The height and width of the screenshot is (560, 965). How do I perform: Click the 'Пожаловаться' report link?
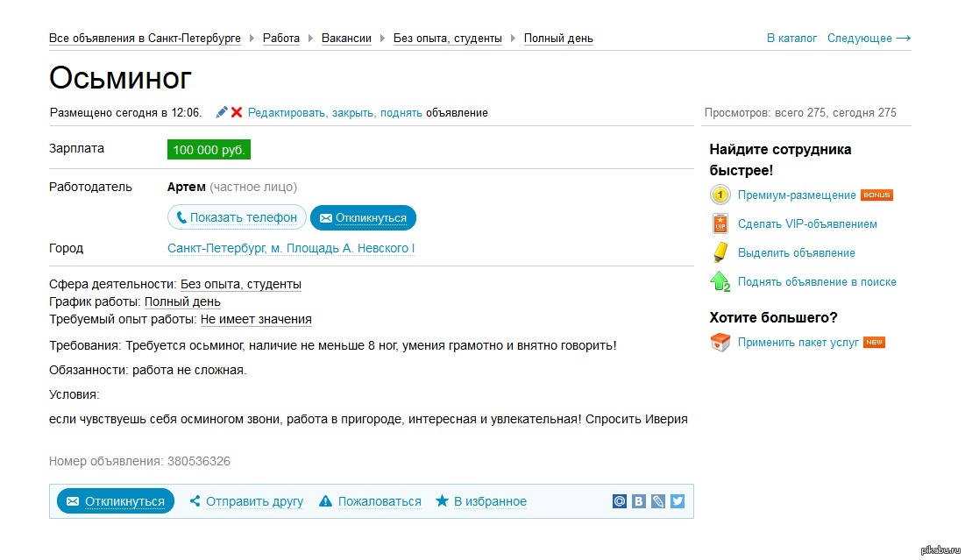[x=379, y=501]
